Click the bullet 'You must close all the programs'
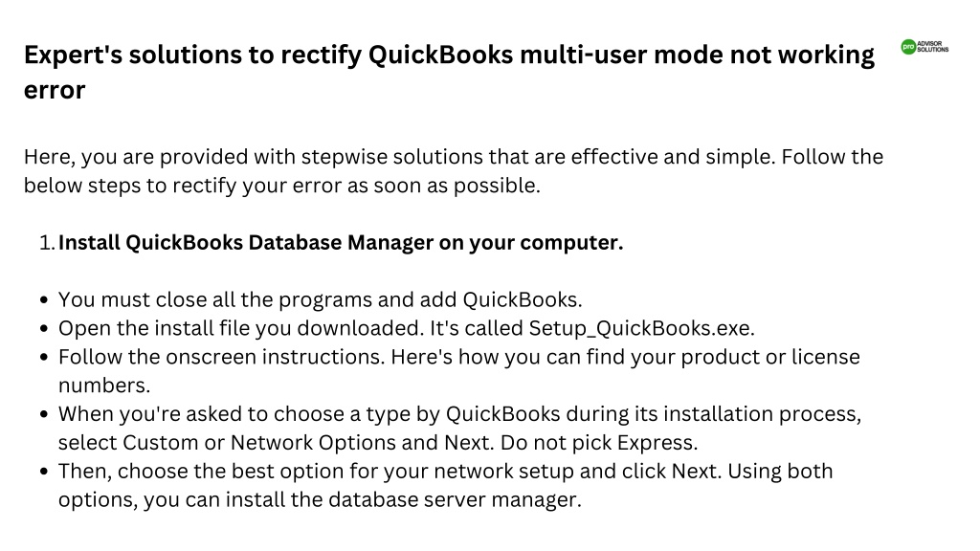Viewport: 980px width, 551px height. [x=320, y=299]
